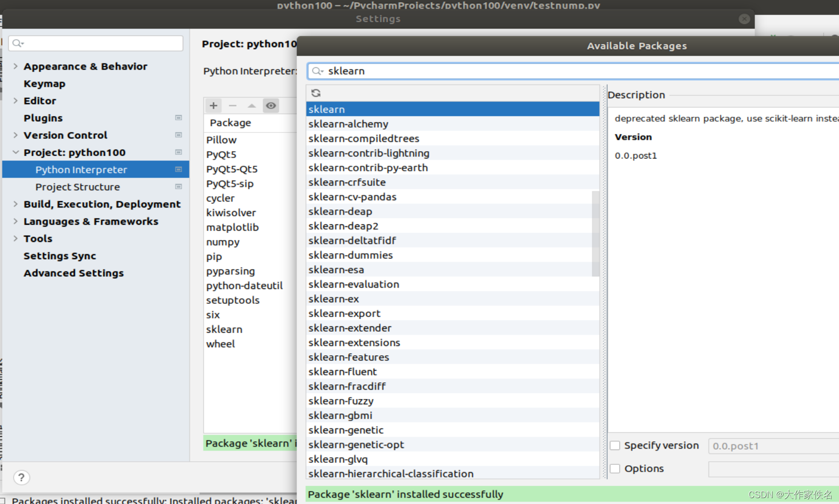Click project-level icon beside Version Control
Image resolution: width=839 pixels, height=504 pixels.
coord(179,135)
